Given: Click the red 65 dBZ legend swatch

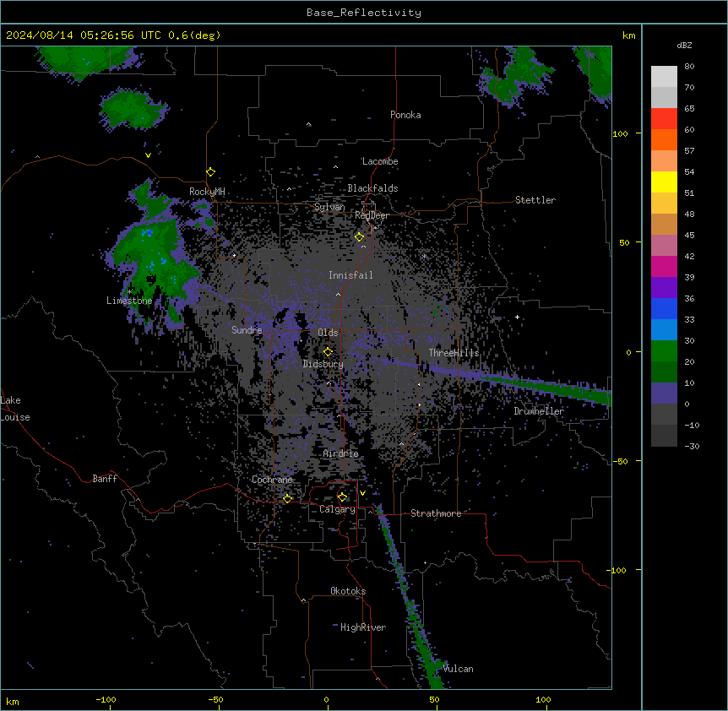Looking at the screenshot, I should pos(664,118).
